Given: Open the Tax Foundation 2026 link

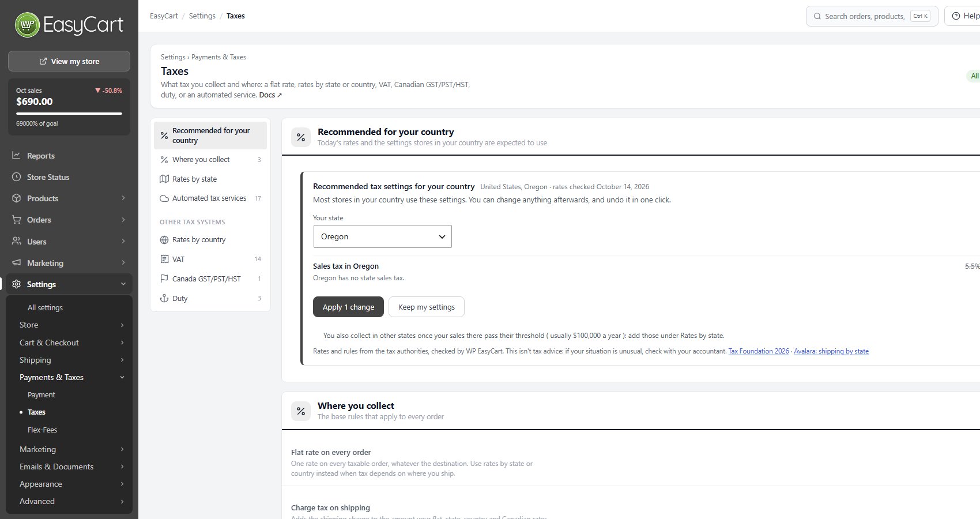Looking at the screenshot, I should click(x=759, y=351).
